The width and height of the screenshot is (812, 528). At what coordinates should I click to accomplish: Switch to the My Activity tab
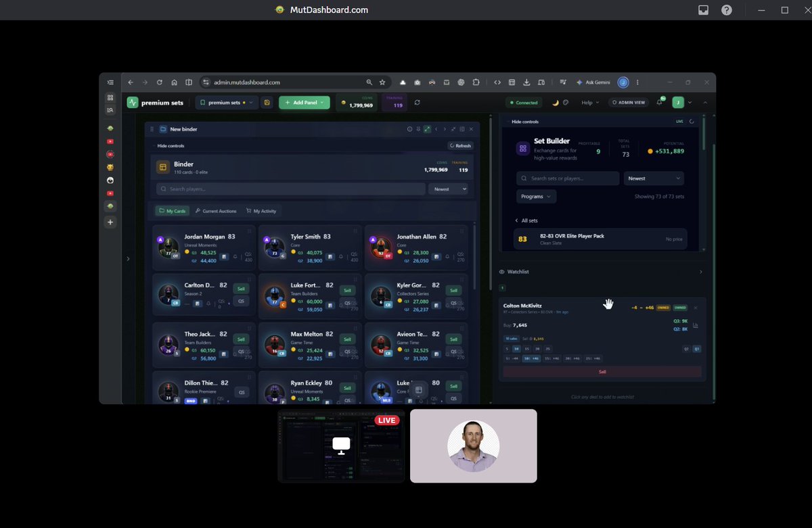click(261, 211)
